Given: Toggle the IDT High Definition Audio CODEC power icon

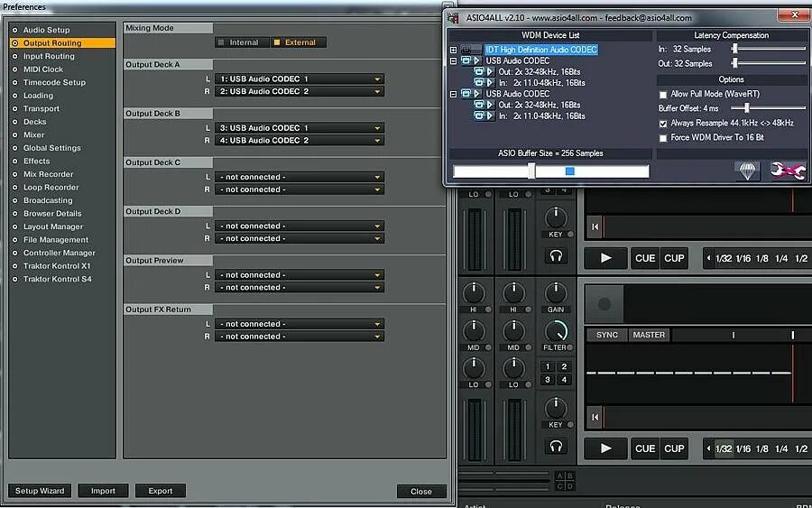Looking at the screenshot, I should (466, 50).
